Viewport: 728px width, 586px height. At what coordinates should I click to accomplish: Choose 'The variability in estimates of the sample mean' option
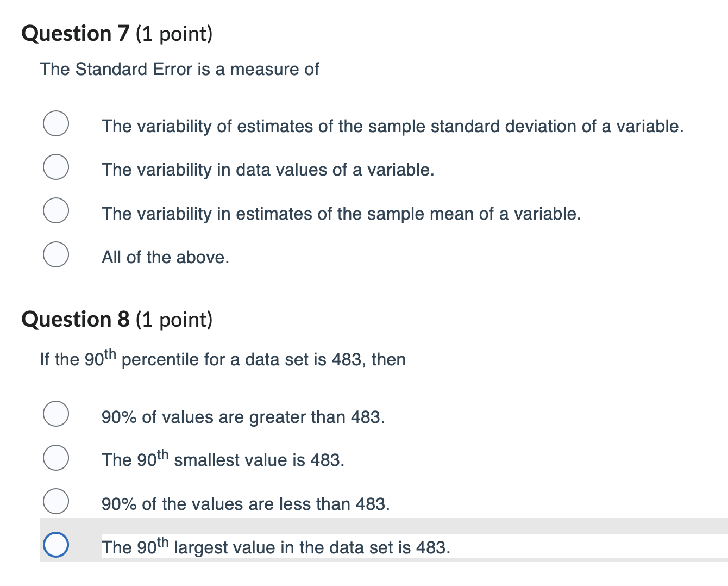point(55,210)
